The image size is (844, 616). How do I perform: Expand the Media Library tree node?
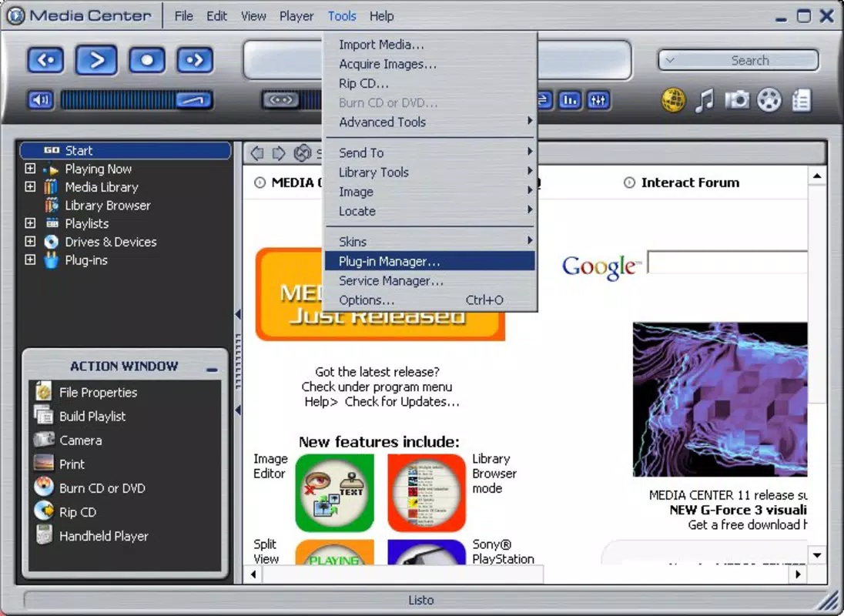[x=30, y=186]
